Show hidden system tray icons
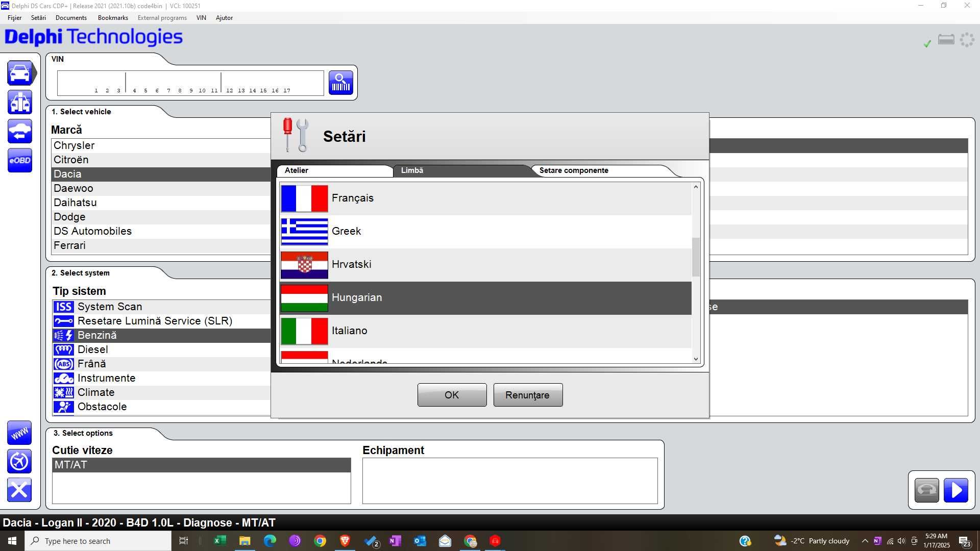This screenshot has width=980, height=551. click(865, 541)
